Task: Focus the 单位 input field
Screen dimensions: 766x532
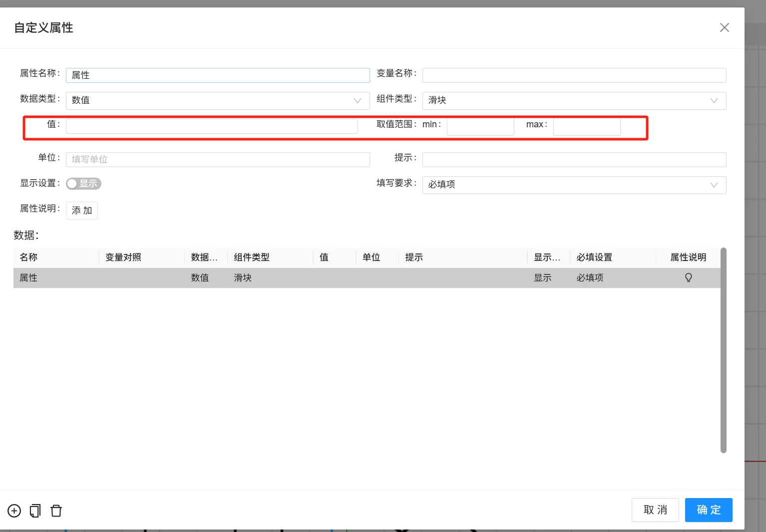Action: tap(218, 160)
